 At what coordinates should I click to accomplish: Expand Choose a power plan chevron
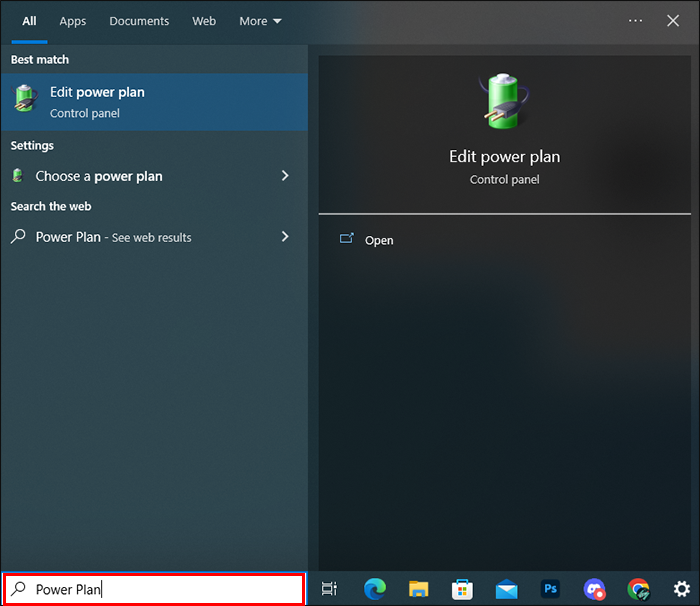tap(285, 176)
